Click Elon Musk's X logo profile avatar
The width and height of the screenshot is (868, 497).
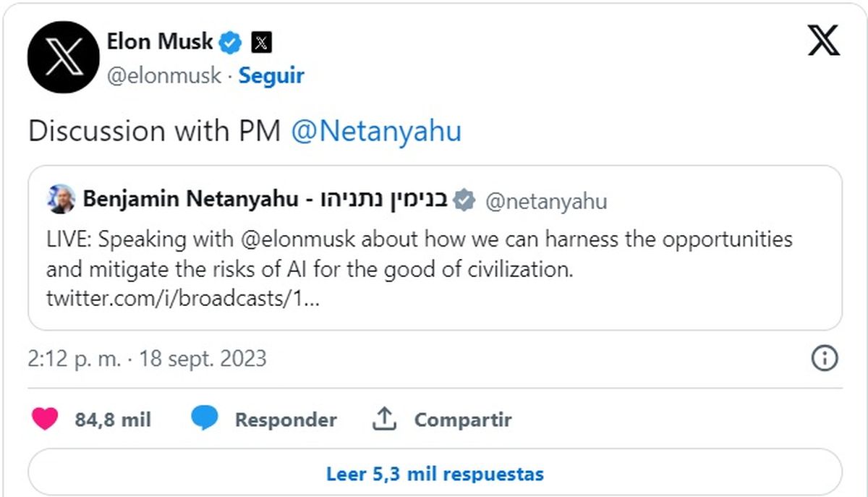tap(63, 57)
